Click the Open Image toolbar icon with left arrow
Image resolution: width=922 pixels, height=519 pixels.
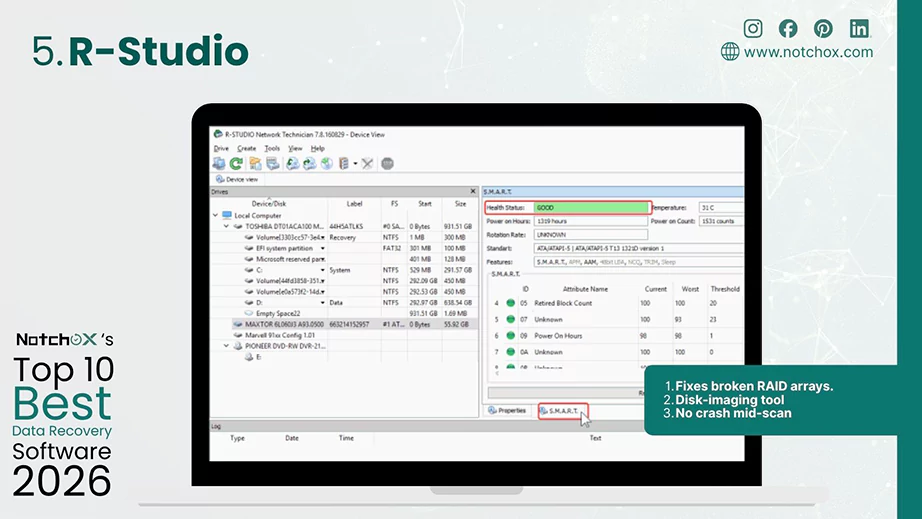coord(292,163)
